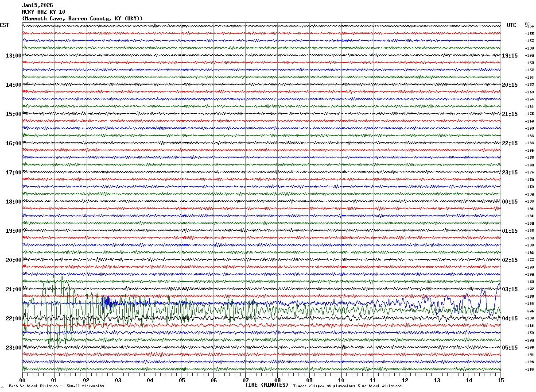Select the 23:00 CST time label
Viewport: 536px width, 392px height.
click(x=13, y=348)
